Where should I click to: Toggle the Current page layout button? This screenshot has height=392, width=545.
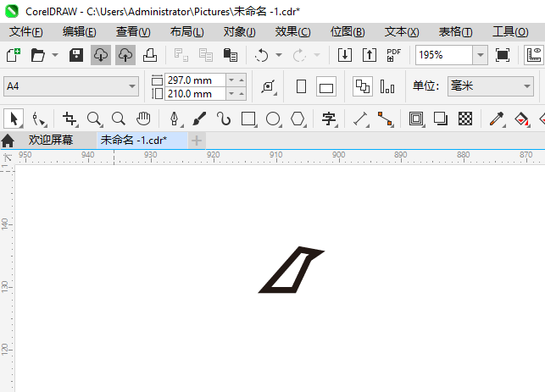point(387,86)
